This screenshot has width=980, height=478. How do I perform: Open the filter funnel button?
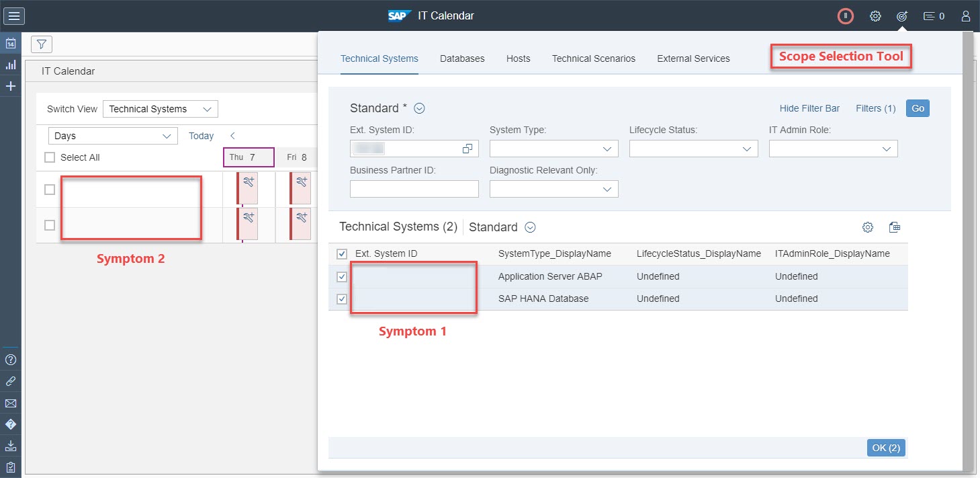(42, 44)
